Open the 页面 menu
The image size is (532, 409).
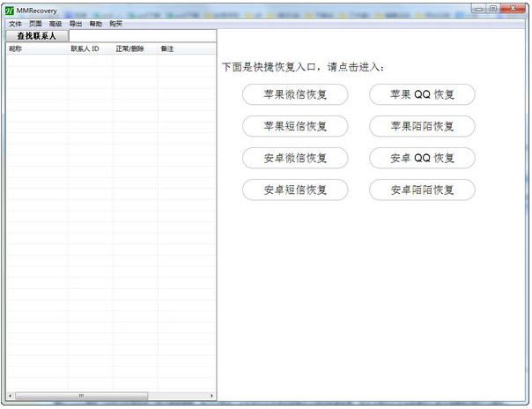coord(35,24)
